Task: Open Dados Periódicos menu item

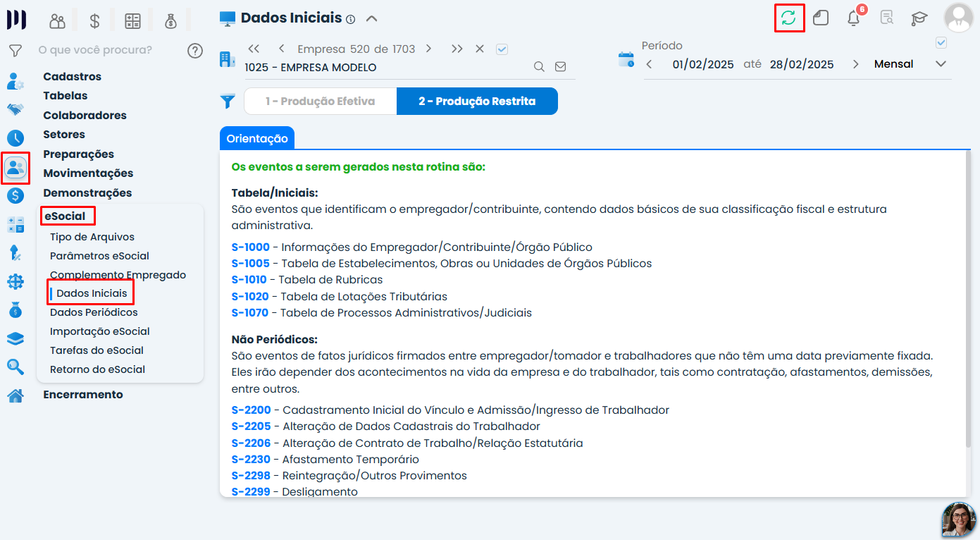Action: click(94, 312)
